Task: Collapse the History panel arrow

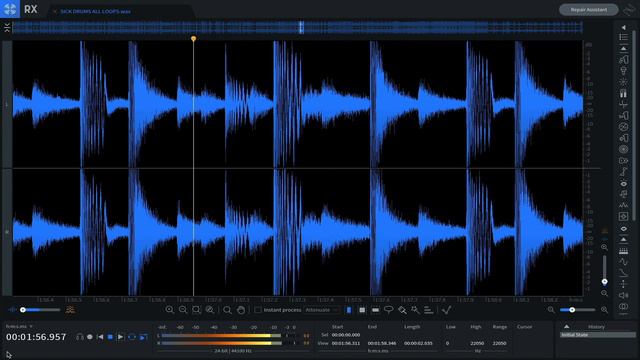Action: [567, 327]
